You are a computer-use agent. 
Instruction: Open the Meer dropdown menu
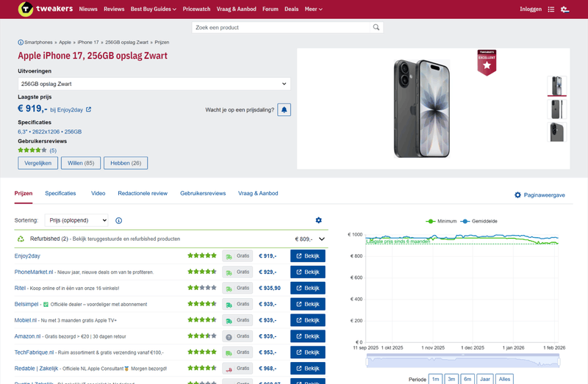pyautogui.click(x=313, y=9)
